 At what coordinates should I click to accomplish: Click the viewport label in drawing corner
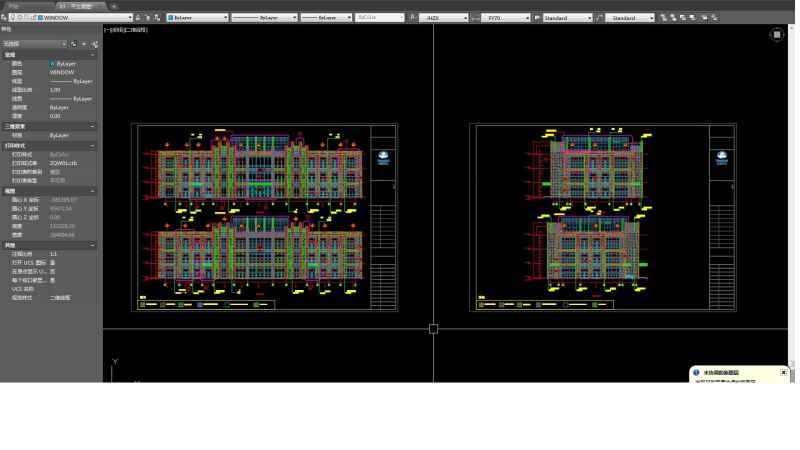click(126, 30)
